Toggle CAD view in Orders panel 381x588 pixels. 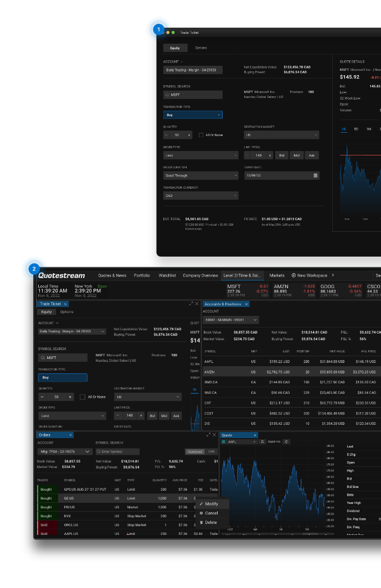tap(212, 451)
